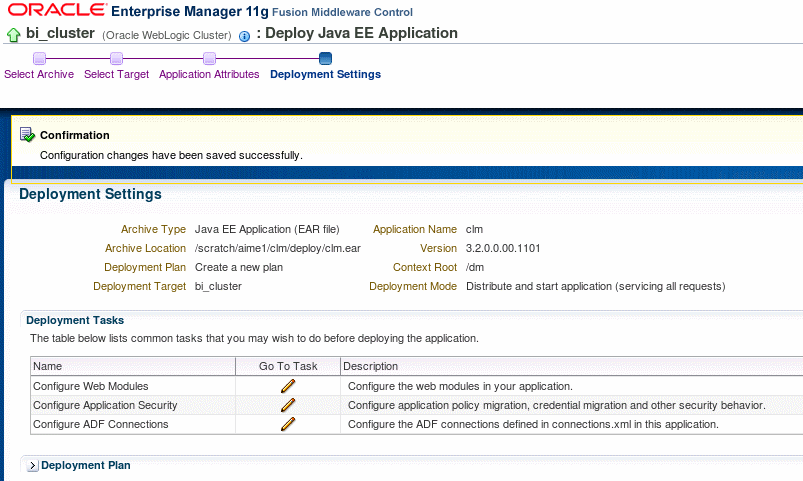The height and width of the screenshot is (481, 803).
Task: Click the Deployment Tasks section heading
Action: (x=75, y=320)
